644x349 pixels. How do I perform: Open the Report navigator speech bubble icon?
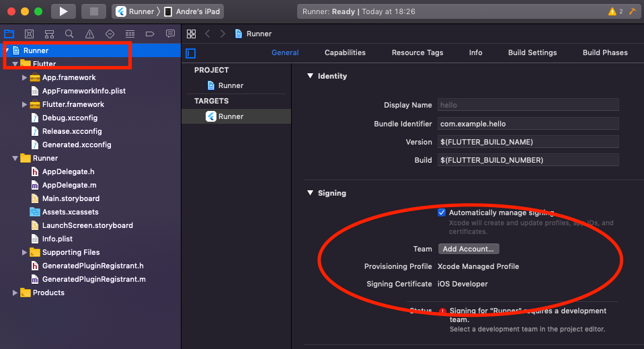coord(170,34)
